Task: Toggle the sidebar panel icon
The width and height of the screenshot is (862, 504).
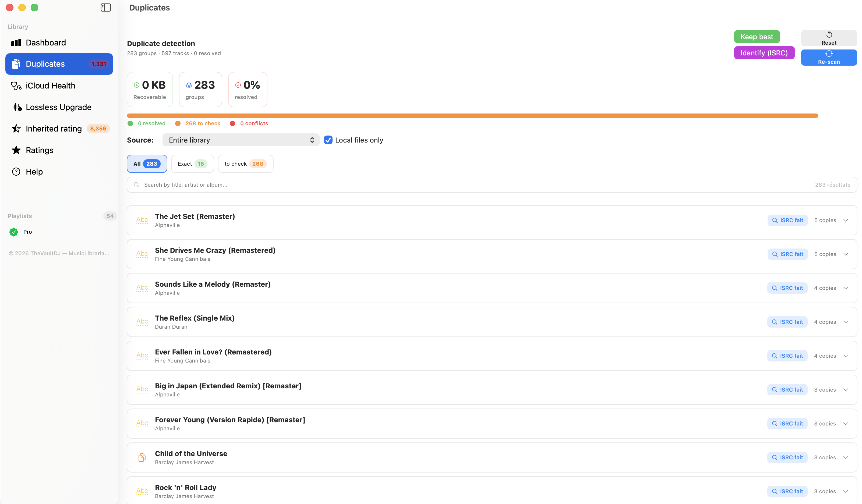Action: pos(106,8)
